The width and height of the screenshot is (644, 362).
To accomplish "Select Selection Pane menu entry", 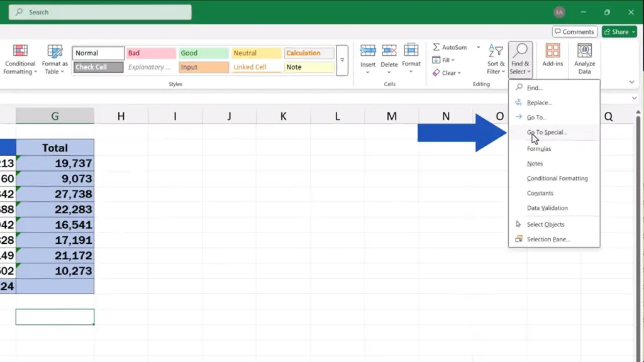I will [548, 239].
